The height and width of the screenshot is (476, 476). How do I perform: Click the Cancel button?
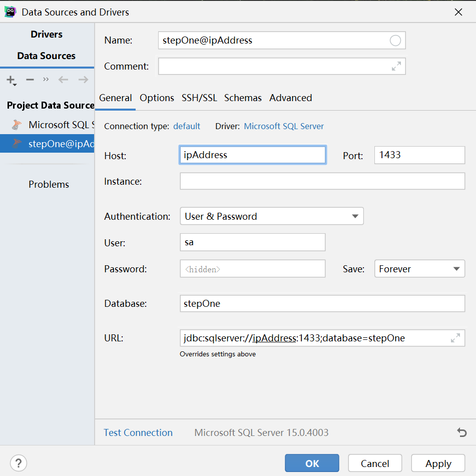point(375,463)
